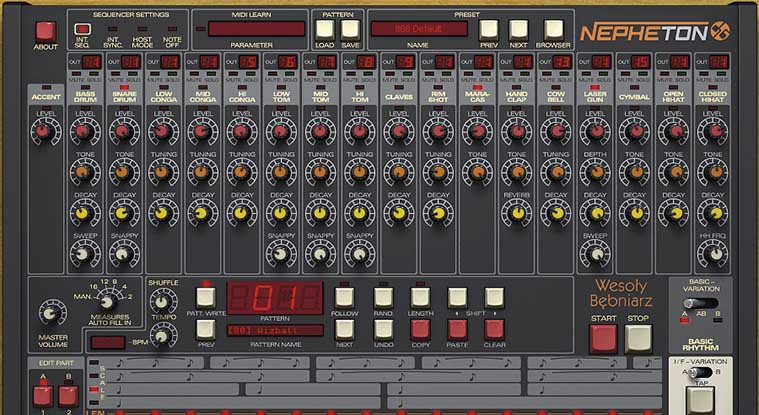Click the PATTERN NAME display
This screenshot has width=759, height=415.
tap(275, 331)
